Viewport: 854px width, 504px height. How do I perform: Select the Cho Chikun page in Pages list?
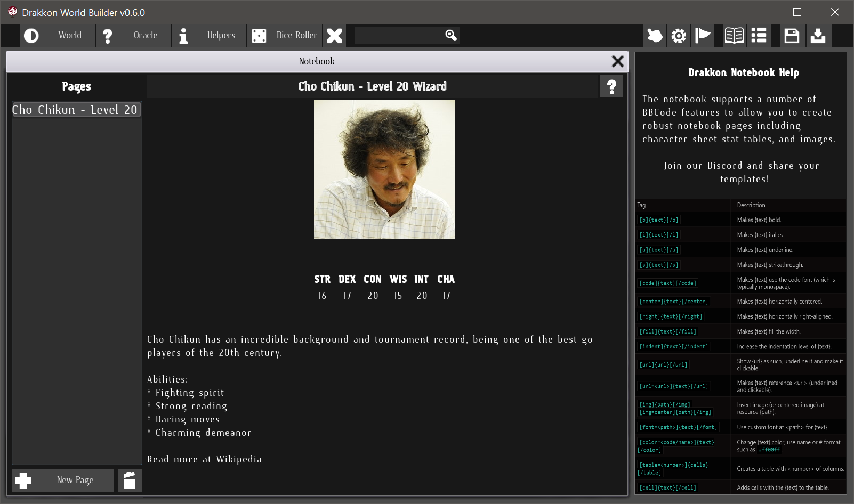[76, 110]
